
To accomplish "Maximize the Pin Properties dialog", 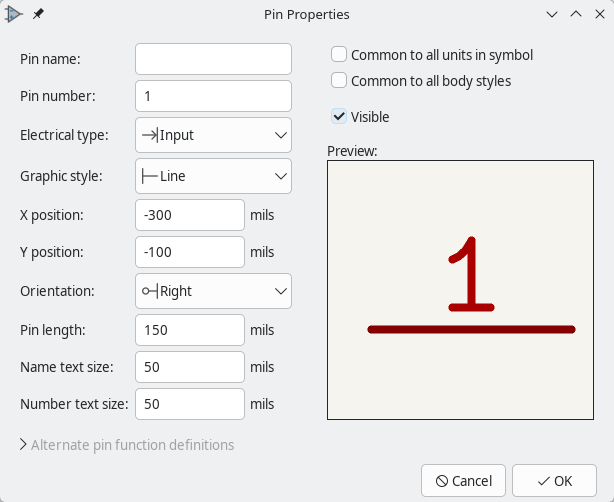I will coord(575,15).
